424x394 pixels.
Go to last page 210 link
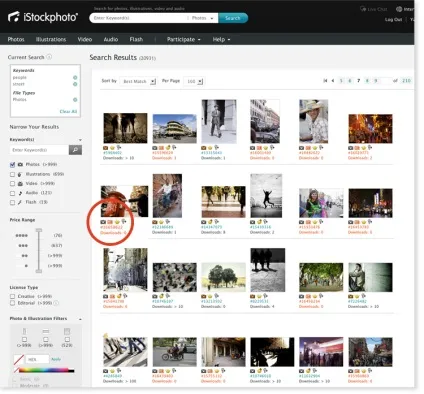click(x=406, y=81)
